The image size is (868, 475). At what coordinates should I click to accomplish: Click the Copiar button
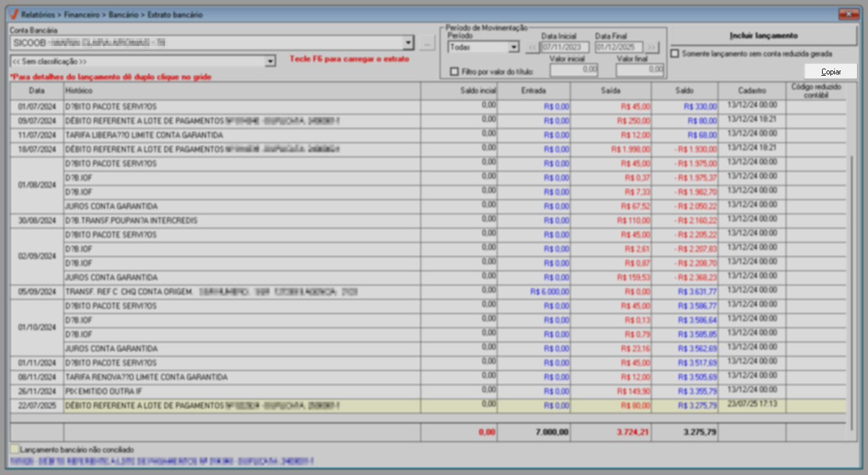coord(830,71)
